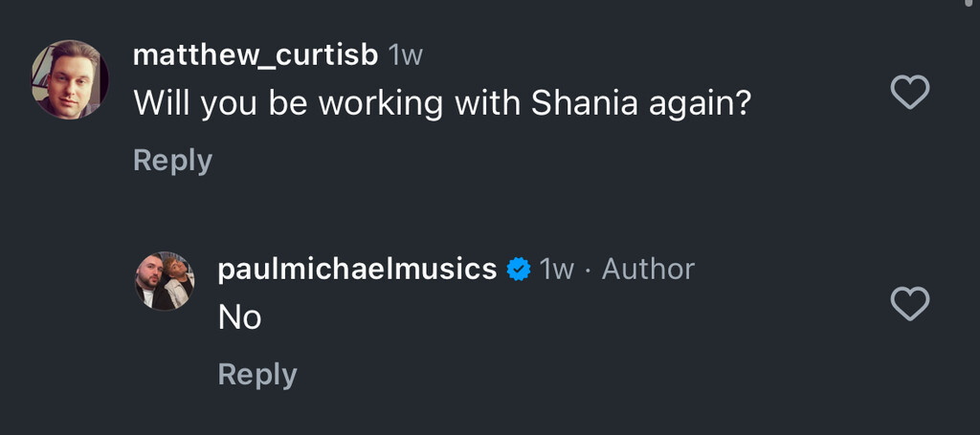Click the Author label
980x435 pixels.
[648, 270]
